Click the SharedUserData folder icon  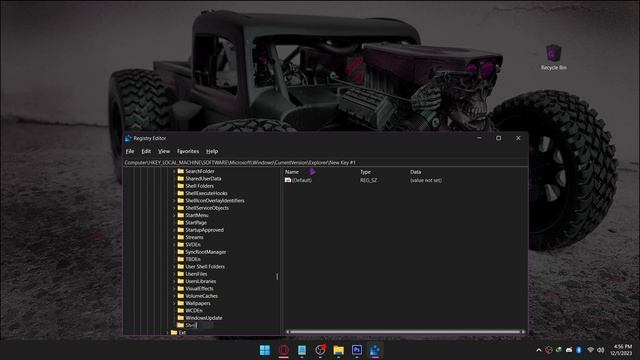pyautogui.click(x=180, y=178)
